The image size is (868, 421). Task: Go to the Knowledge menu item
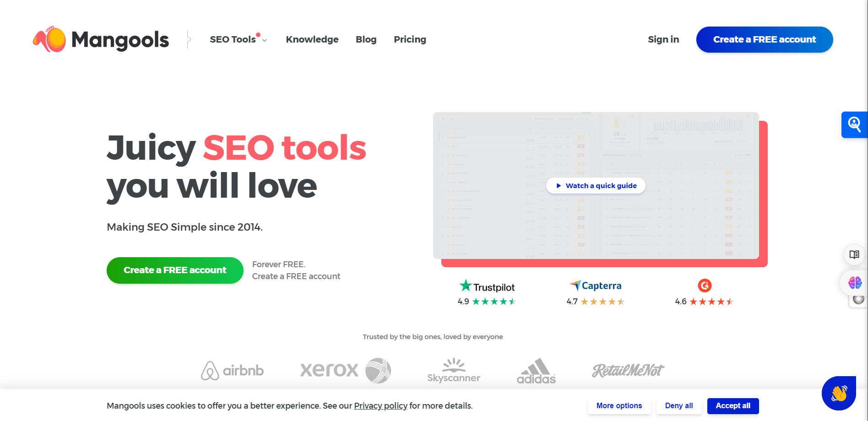point(312,39)
